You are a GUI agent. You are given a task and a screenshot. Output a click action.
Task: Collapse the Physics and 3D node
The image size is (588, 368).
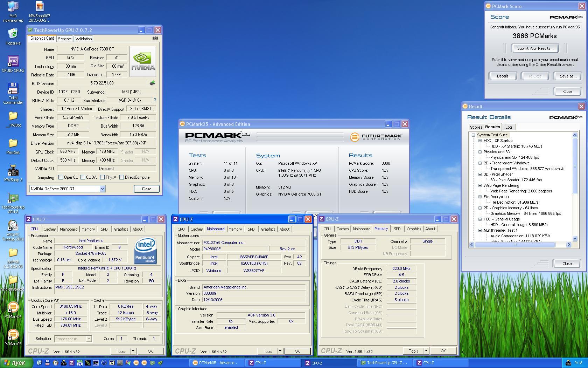[x=480, y=152]
